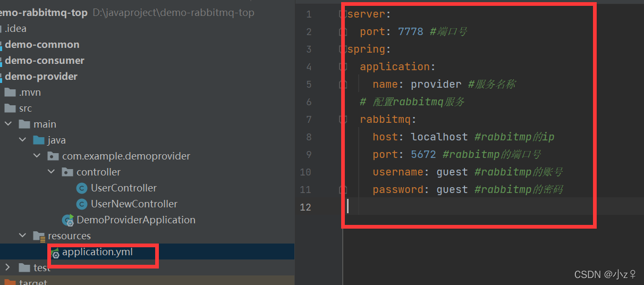Screen dimensions: 644x285
Task: Open the UserNewController file
Action: coord(134,204)
